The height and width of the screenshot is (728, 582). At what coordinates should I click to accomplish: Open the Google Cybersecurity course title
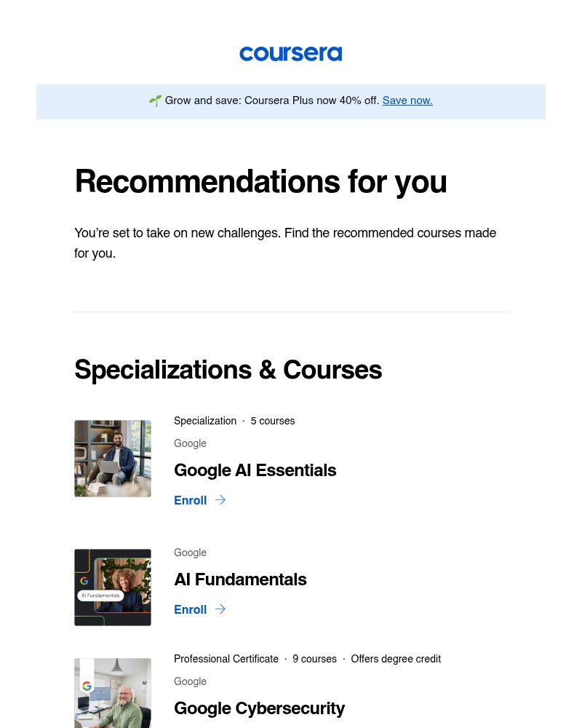pyautogui.click(x=260, y=708)
